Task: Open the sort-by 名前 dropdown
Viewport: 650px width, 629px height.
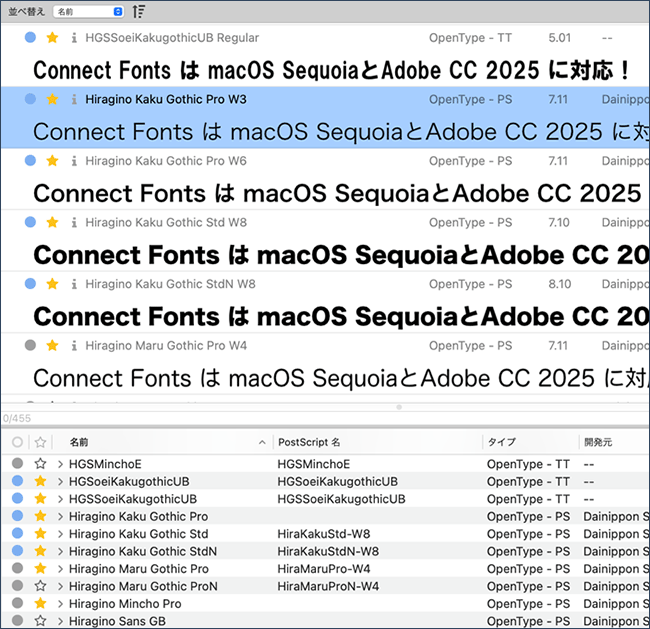Action: coord(88,12)
